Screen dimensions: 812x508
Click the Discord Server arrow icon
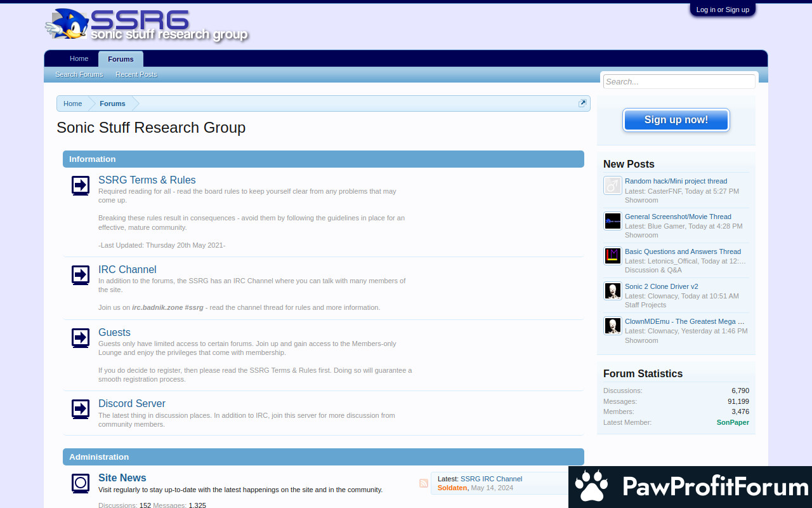pyautogui.click(x=81, y=409)
